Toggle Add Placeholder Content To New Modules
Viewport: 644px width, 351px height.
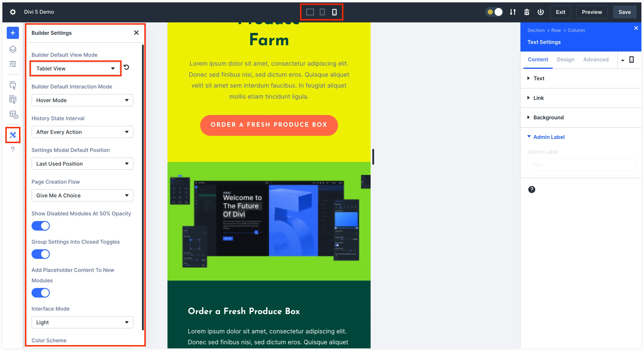pos(41,293)
